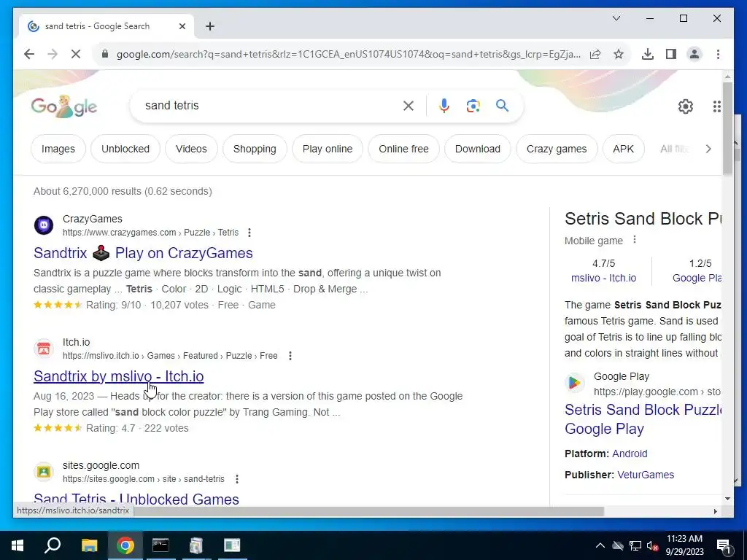Select the Videos filter chip

pyautogui.click(x=191, y=149)
